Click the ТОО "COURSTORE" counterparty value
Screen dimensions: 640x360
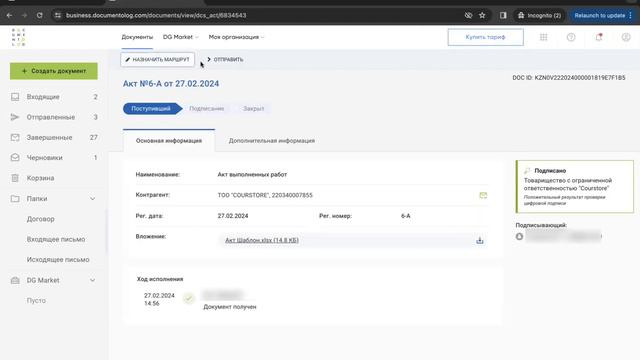point(265,195)
